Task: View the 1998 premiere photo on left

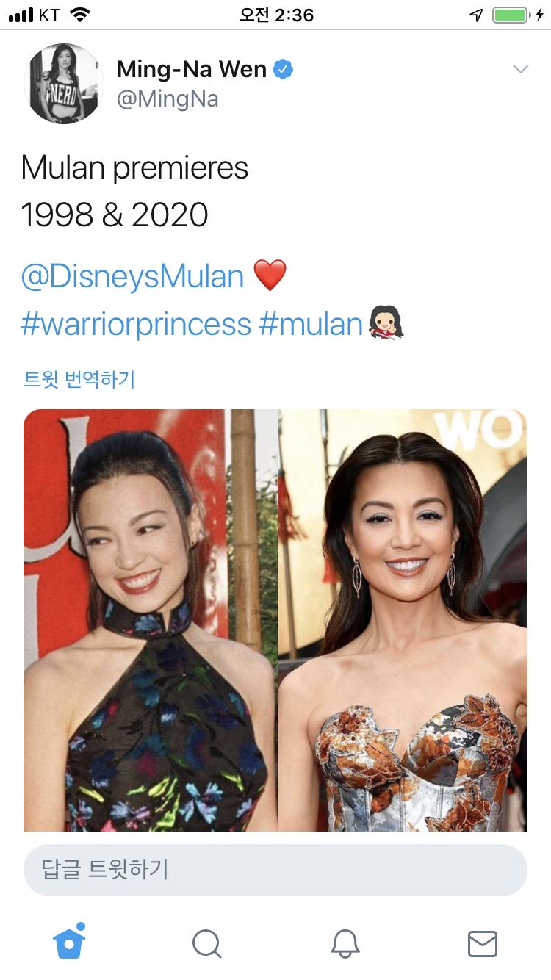Action: coord(151,621)
